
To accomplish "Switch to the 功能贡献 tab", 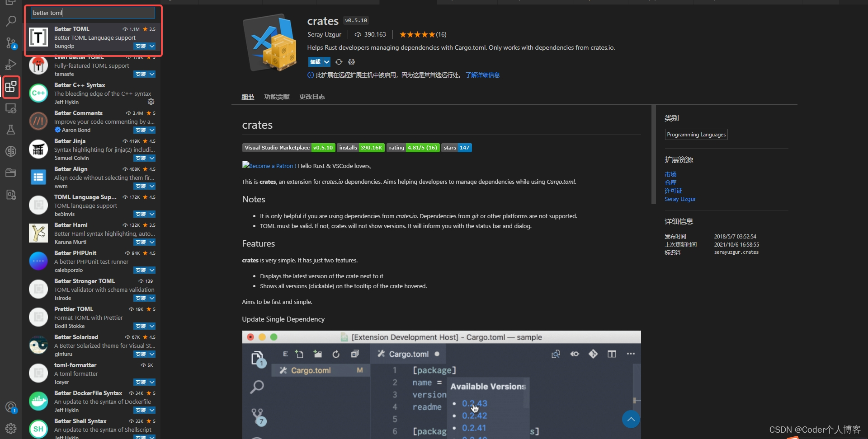I will pyautogui.click(x=276, y=96).
